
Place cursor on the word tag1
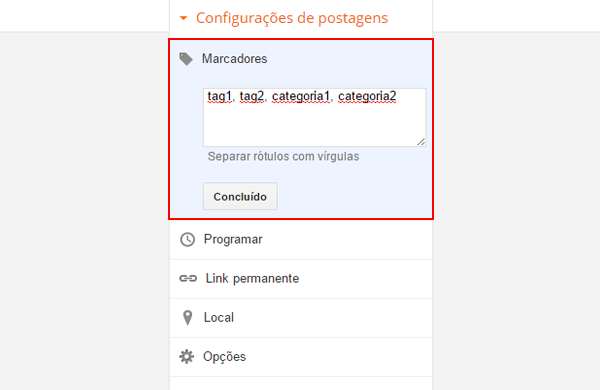[219, 96]
